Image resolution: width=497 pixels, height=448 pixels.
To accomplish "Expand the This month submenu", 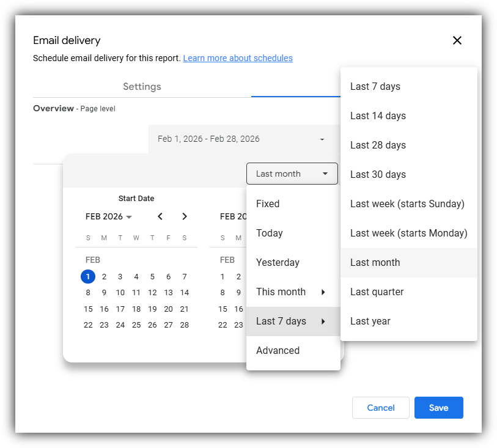I will coord(281,292).
